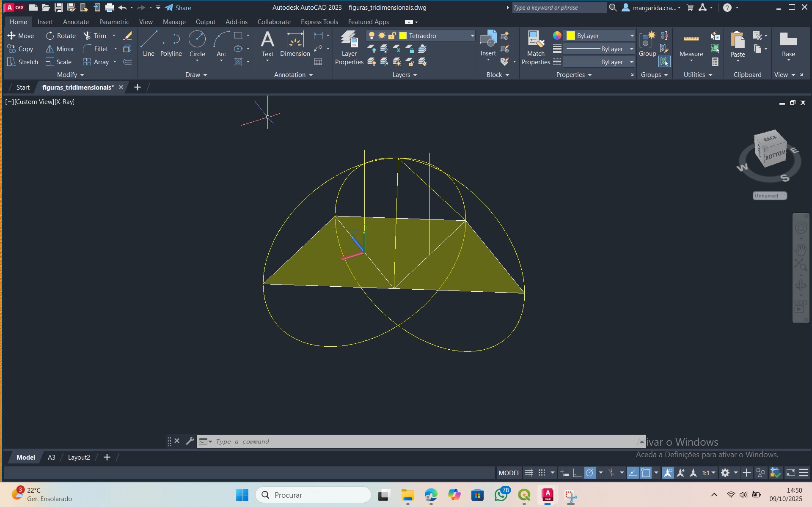Viewport: 812px width, 507px height.
Task: Toggle the drawing grid display
Action: 529,473
